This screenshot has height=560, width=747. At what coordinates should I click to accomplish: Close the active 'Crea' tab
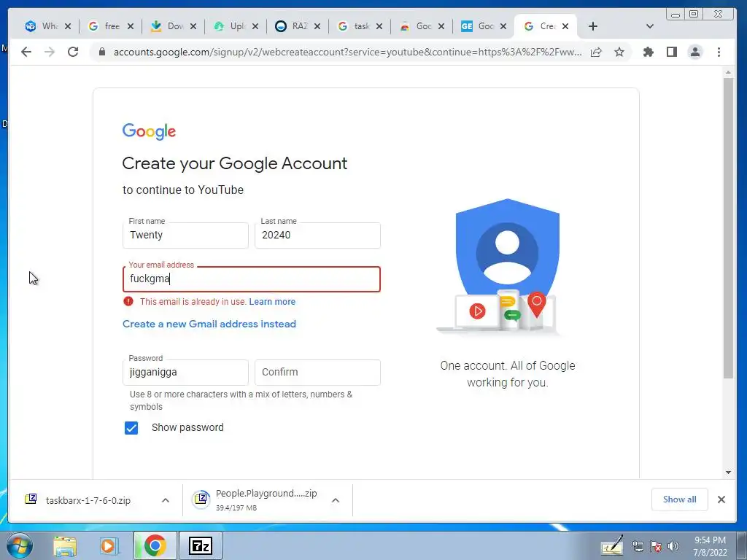point(565,26)
